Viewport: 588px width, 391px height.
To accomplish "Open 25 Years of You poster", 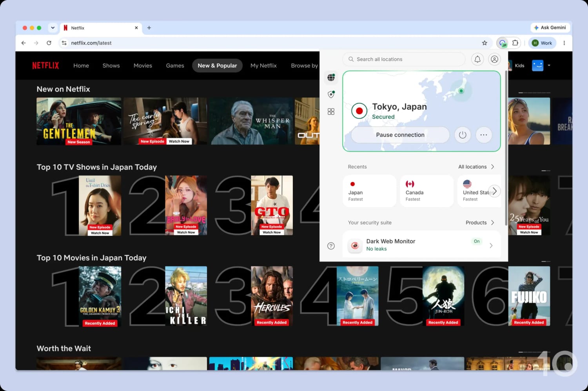I will coord(529,206).
